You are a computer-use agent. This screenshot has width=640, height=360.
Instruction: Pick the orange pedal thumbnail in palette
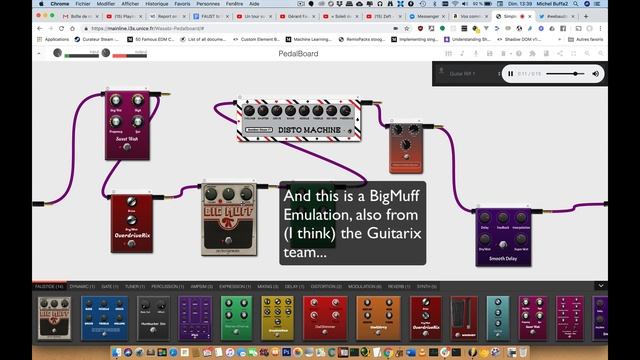point(378,318)
